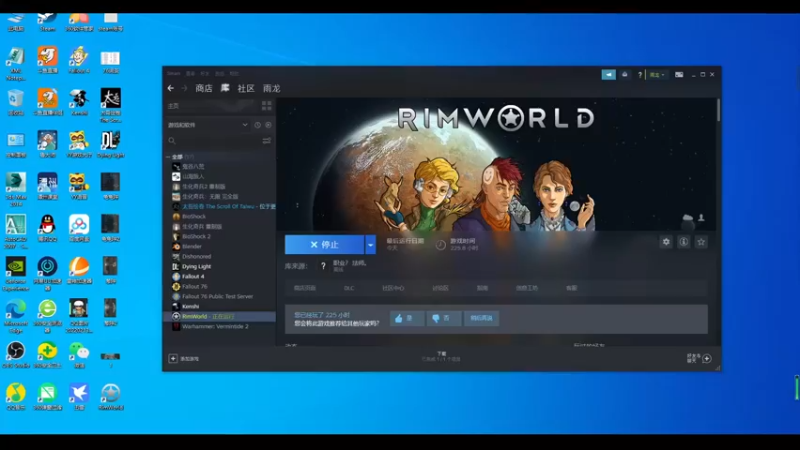This screenshot has height=450, width=800.
Task: Open the WeChat desktop icon
Action: coord(79,355)
